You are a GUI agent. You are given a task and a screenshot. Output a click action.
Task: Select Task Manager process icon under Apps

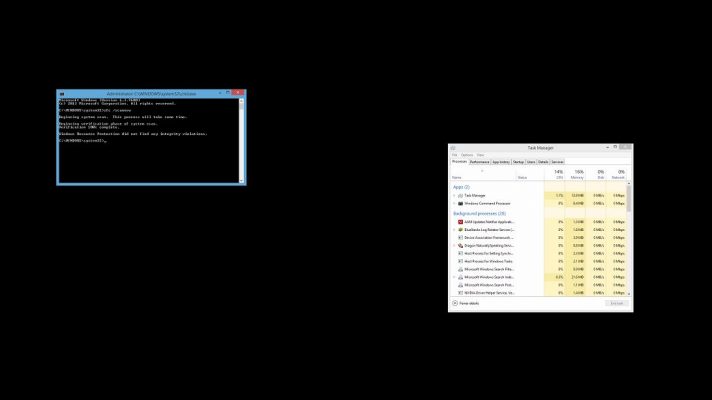point(460,196)
